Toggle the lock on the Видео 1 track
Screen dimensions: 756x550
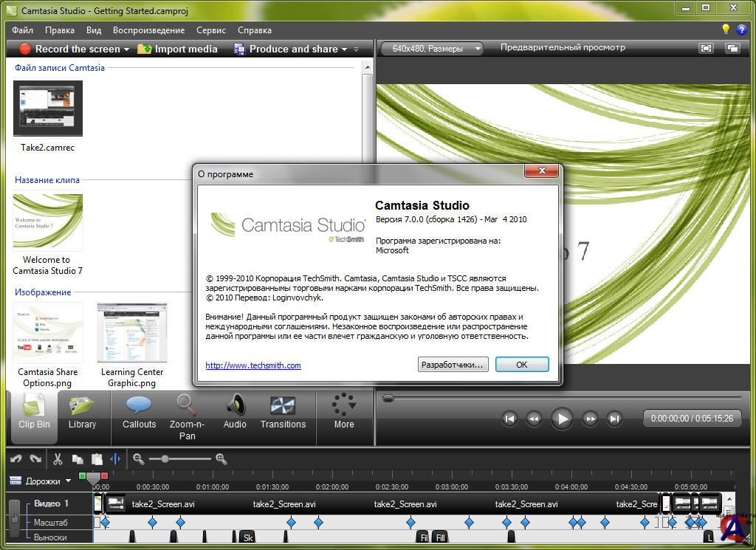(14, 521)
